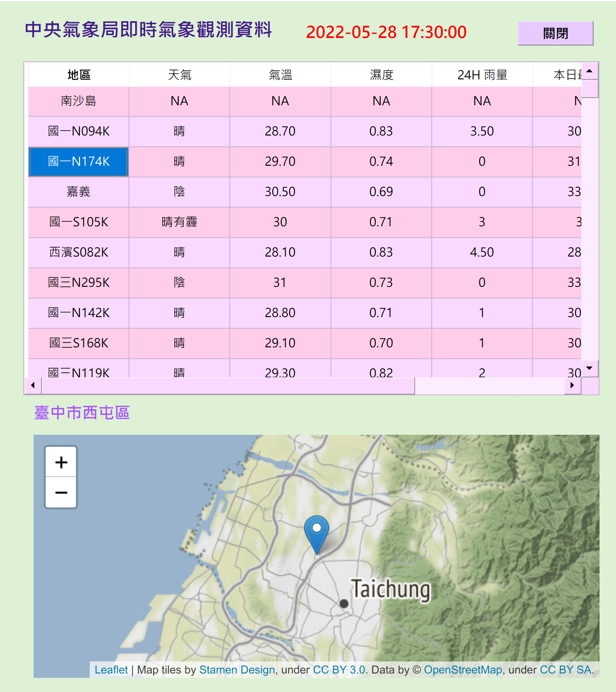
Task: Click the horizontal scrollbar thumb
Action: (x=228, y=385)
